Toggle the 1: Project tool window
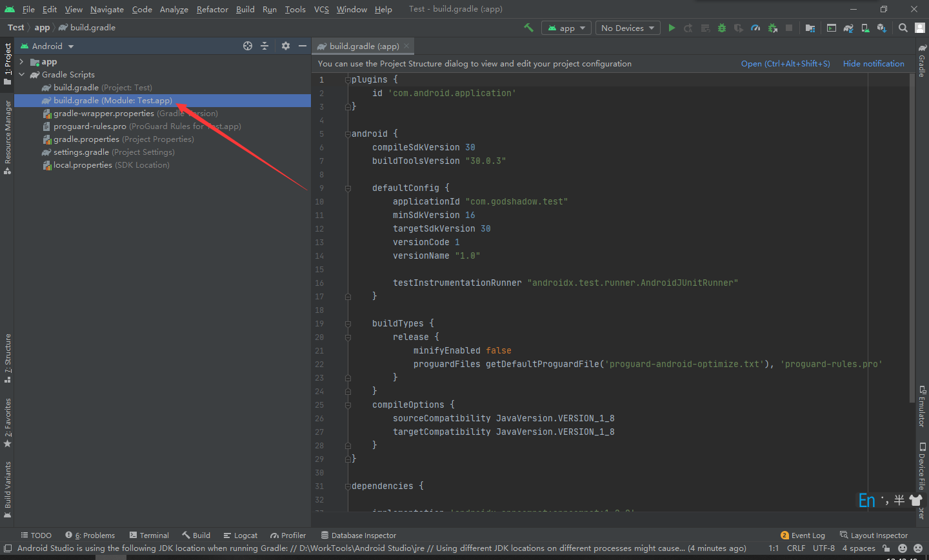The width and height of the screenshot is (929, 560). pyautogui.click(x=8, y=63)
